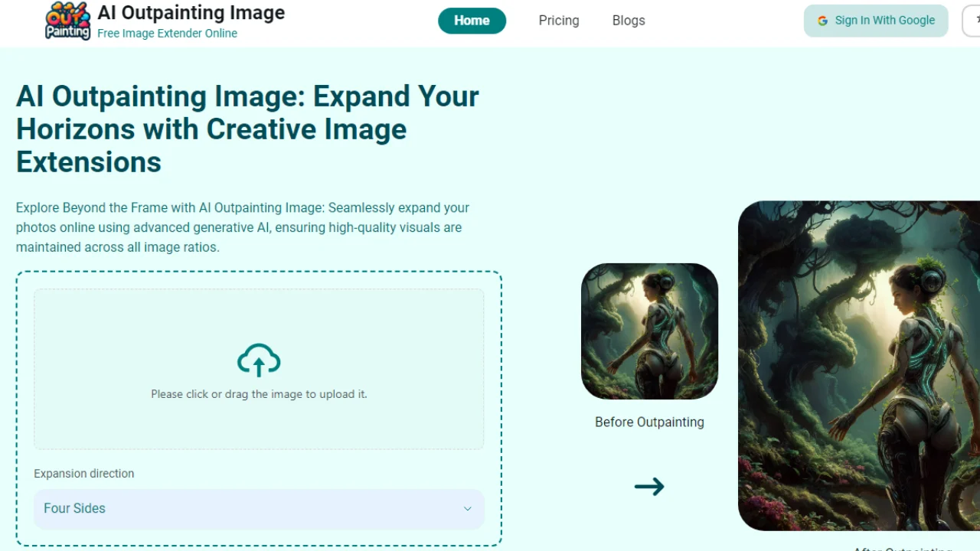The width and height of the screenshot is (980, 551).
Task: Select the Home tab
Action: point(472,21)
